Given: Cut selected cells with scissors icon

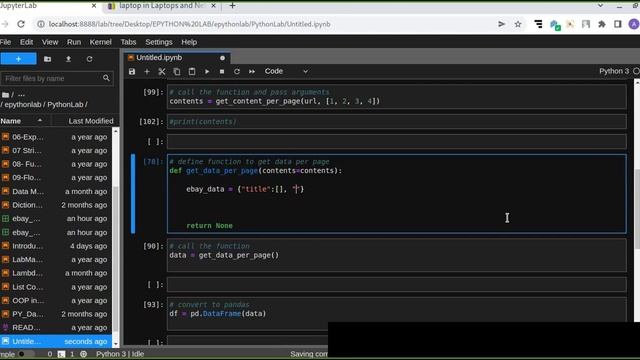Looking at the screenshot, I should [162, 71].
